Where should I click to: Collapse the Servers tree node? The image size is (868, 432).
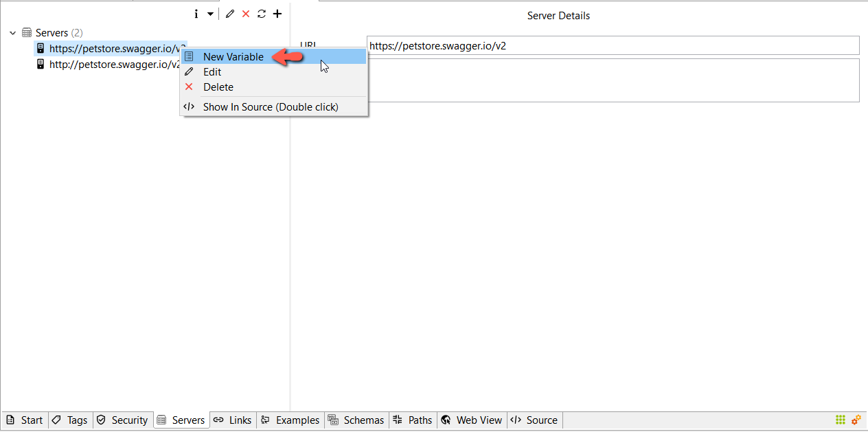12,33
